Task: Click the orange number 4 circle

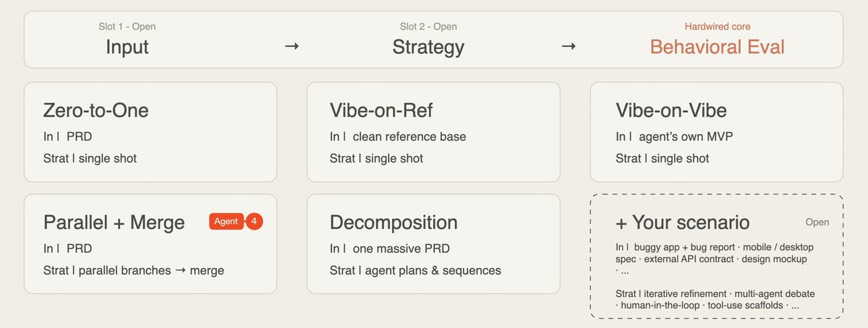Action: 254,221
